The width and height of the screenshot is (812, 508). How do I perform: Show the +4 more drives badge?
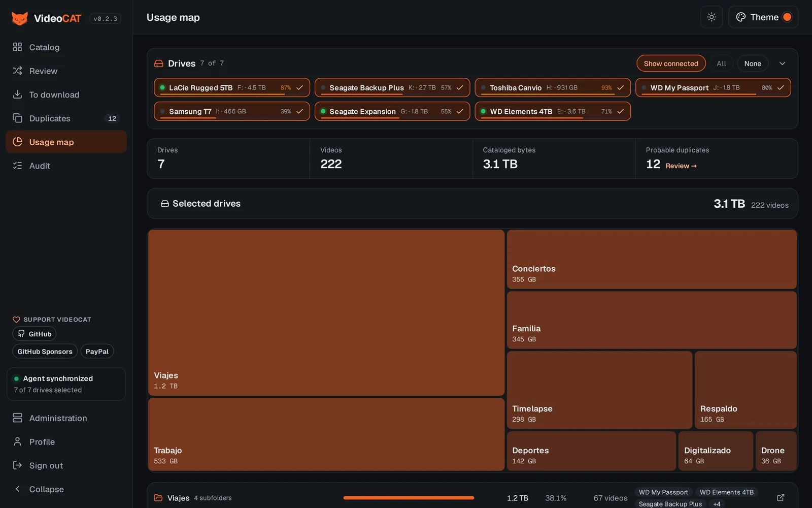(717, 504)
